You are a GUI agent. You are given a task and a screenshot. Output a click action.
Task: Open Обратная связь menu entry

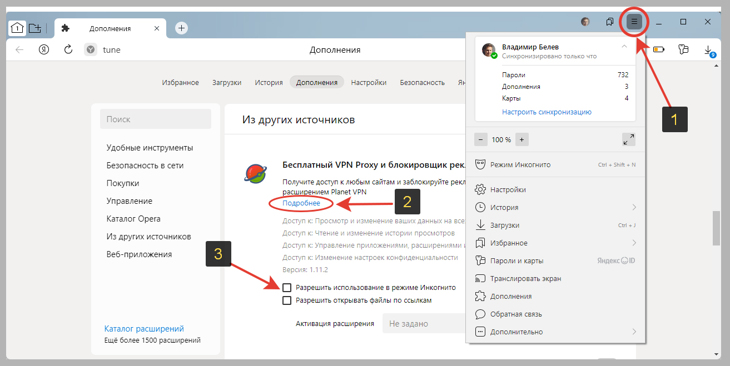[x=555, y=314]
